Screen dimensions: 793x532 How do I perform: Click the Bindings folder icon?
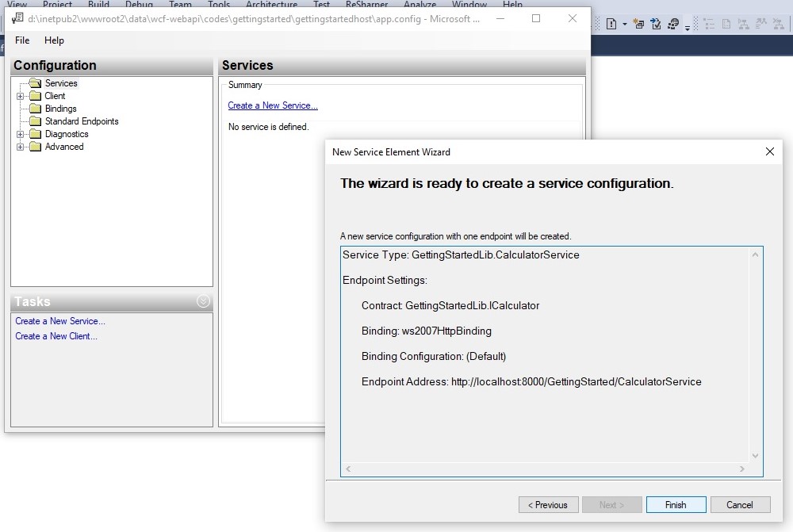pos(35,109)
